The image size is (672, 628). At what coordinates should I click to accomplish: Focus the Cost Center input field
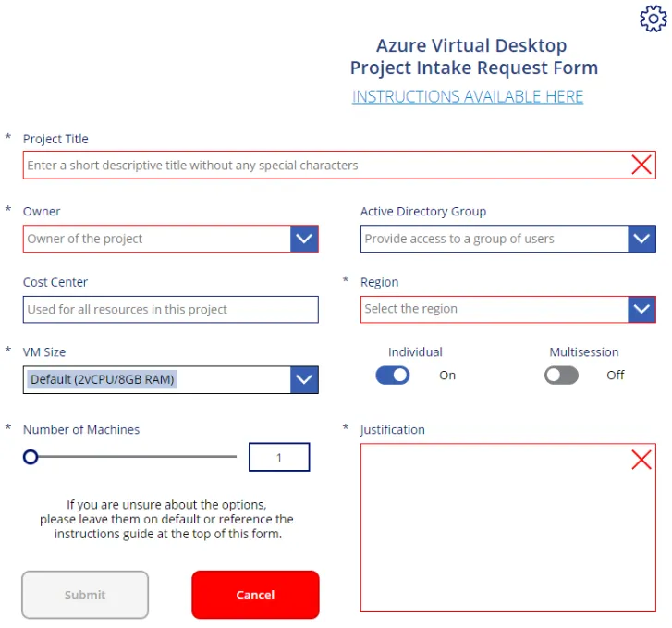tap(171, 309)
